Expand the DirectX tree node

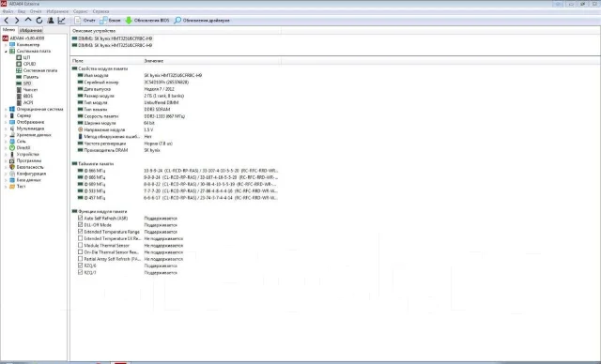click(x=6, y=147)
